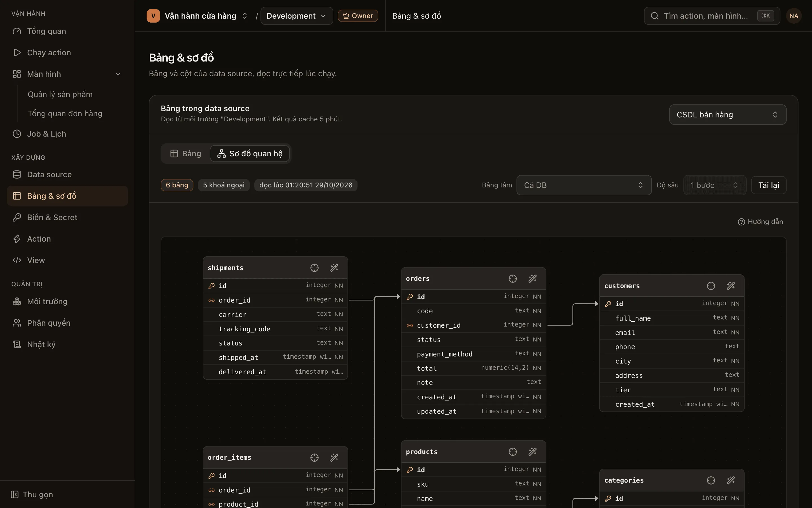Focus the customers table with its target icon
812x508 pixels.
tap(711, 286)
